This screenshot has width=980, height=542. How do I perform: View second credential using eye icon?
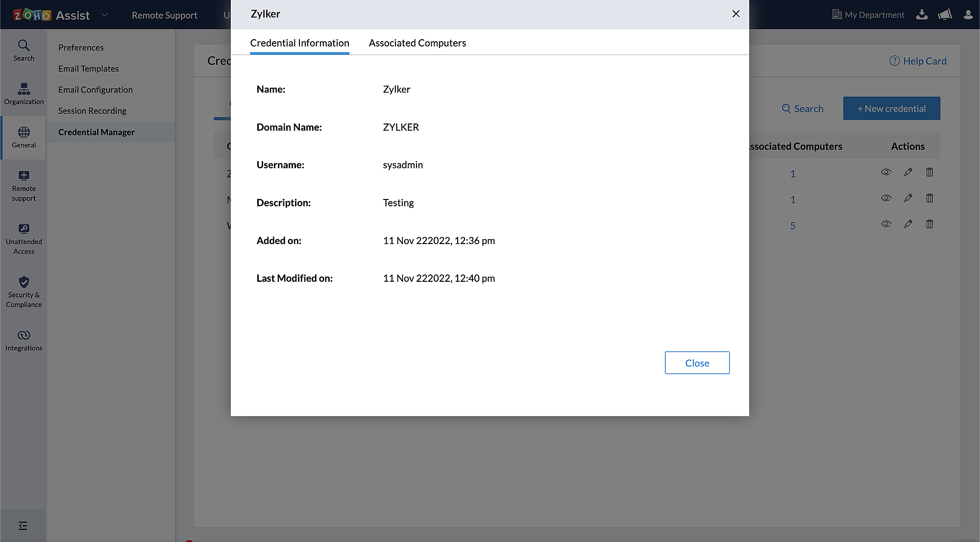(x=886, y=198)
